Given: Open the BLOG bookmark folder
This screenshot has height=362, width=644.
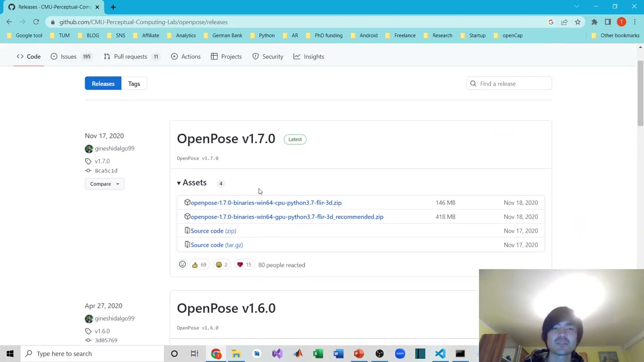Looking at the screenshot, I should [88, 35].
